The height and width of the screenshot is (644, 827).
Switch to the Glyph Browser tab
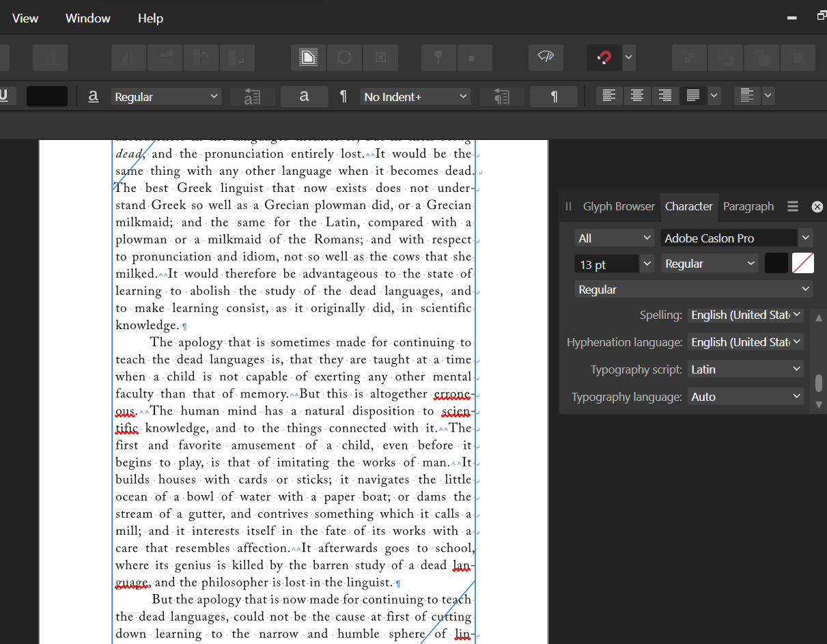[619, 206]
